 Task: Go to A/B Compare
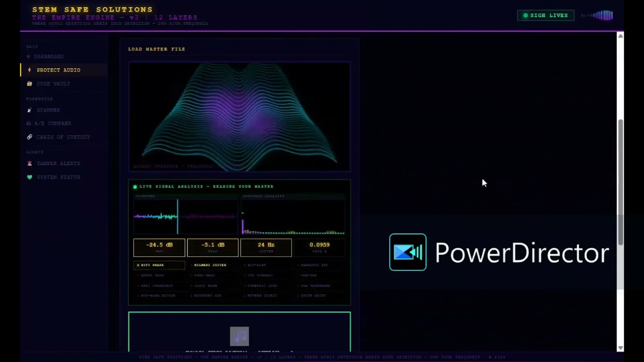(53, 123)
